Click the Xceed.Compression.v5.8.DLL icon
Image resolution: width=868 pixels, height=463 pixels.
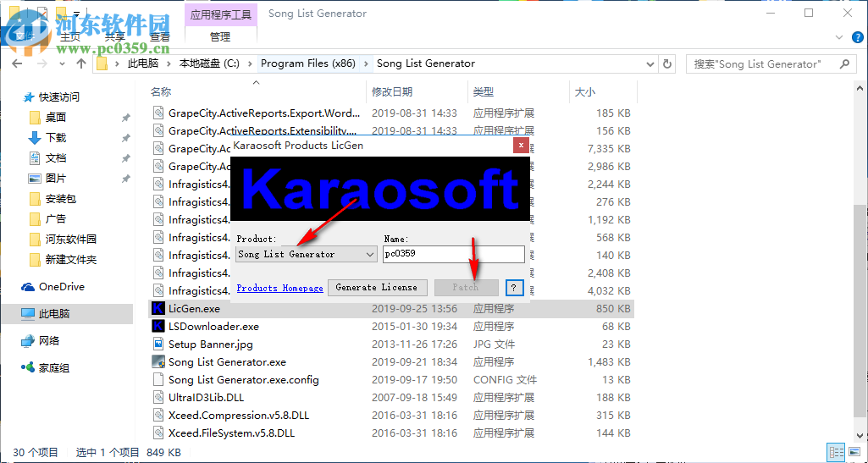(158, 415)
